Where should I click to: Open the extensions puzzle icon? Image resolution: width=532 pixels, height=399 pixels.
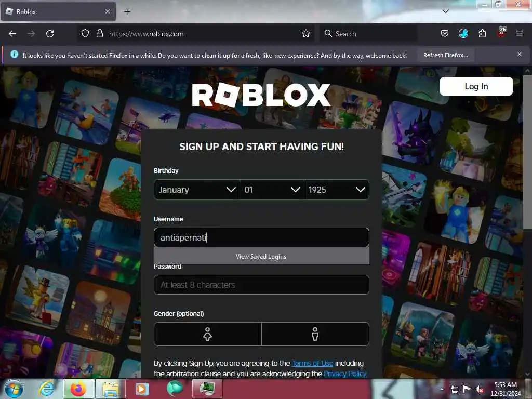(x=482, y=33)
